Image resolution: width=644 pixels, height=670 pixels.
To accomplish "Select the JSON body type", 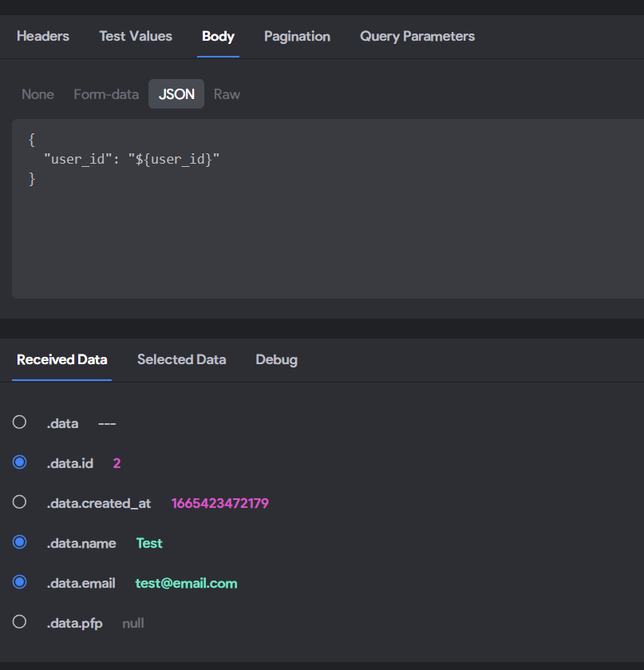I will (176, 94).
